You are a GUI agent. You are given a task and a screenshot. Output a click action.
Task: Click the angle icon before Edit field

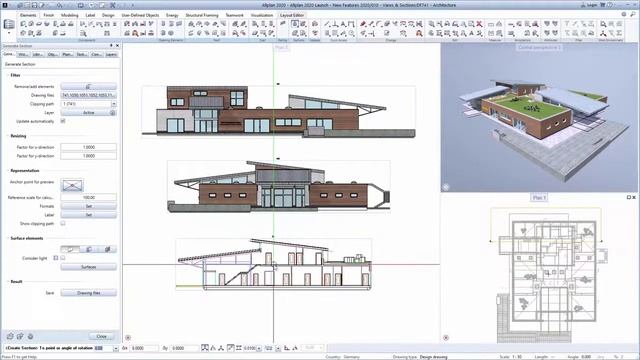click(295, 348)
